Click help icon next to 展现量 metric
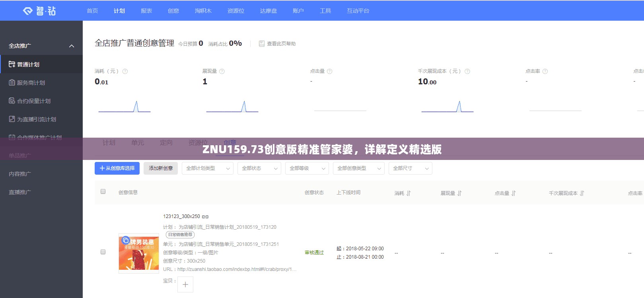The width and height of the screenshot is (644, 298). [222, 71]
